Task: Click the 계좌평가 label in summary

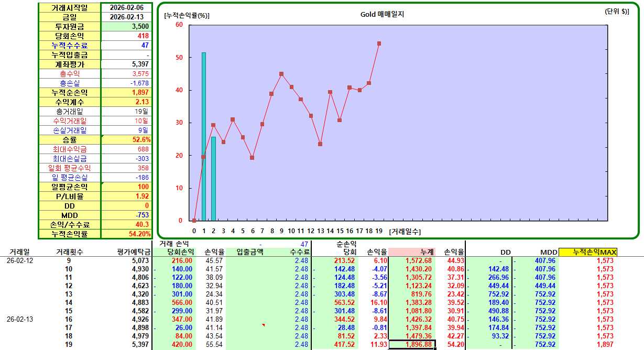Action: tap(70, 64)
